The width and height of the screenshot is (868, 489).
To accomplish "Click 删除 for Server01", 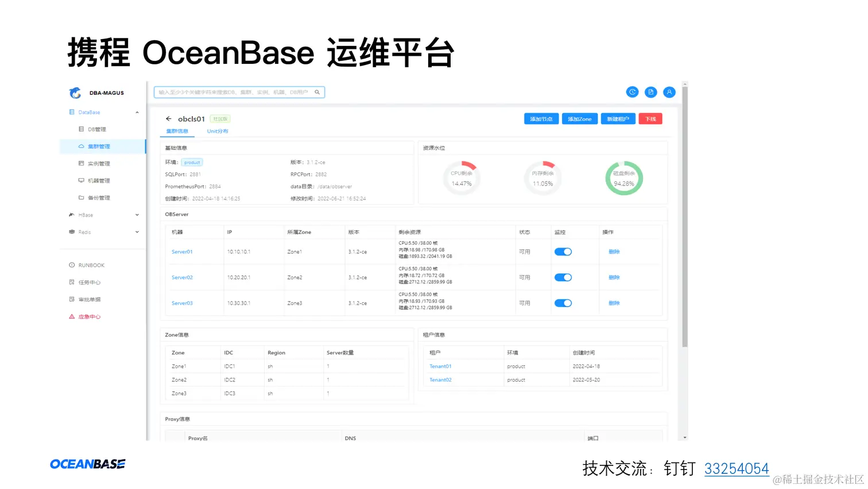I will tap(614, 252).
